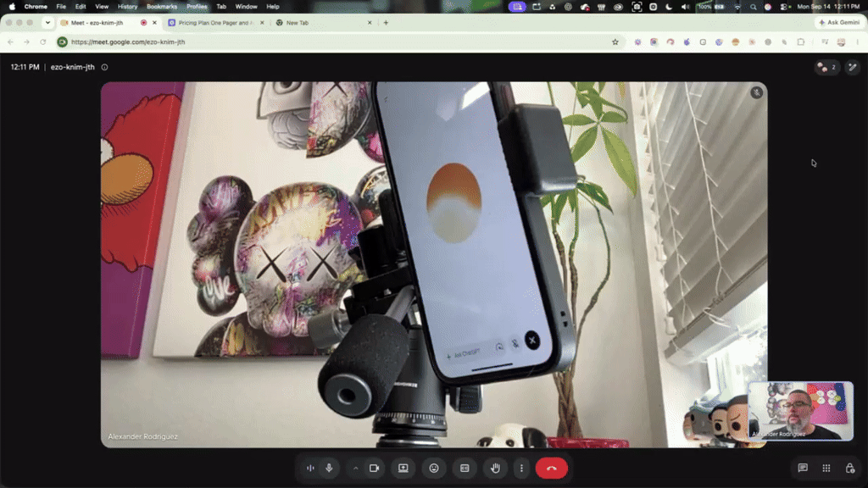
Task: Open a new tab with plus button
Action: (386, 23)
